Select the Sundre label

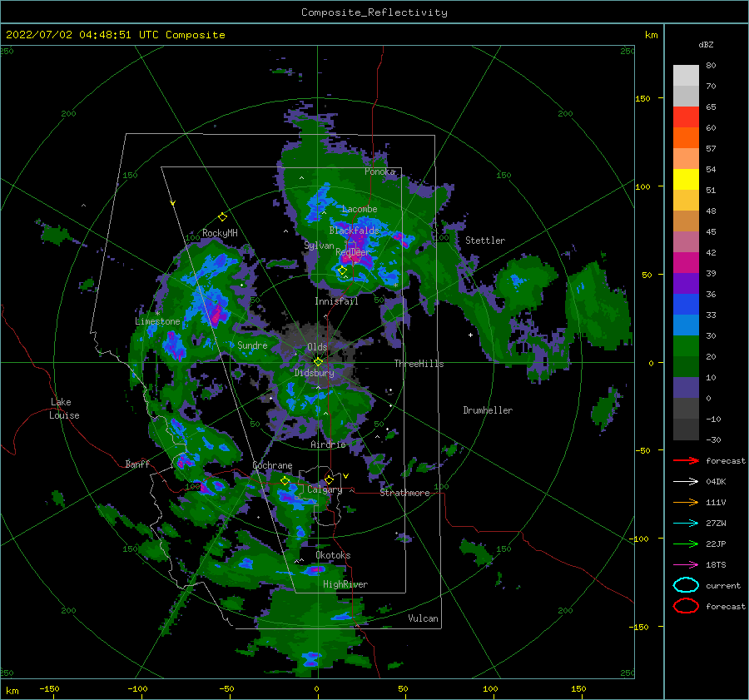(252, 345)
